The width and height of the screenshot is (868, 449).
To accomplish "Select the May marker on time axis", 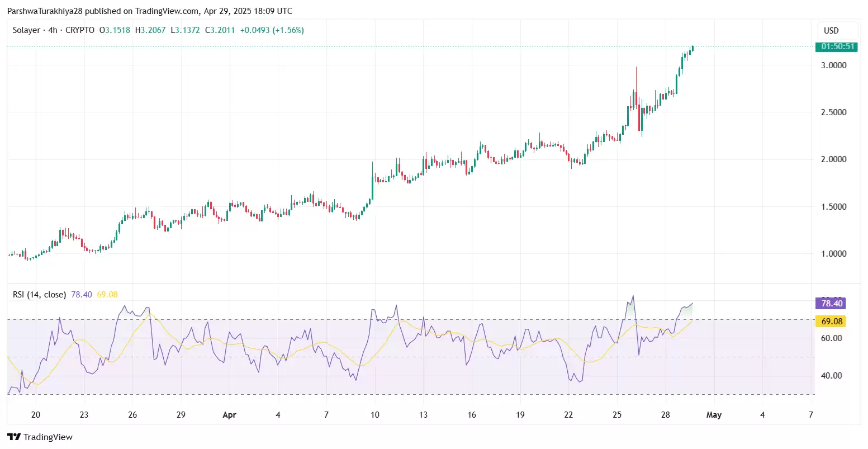I will 714,415.
